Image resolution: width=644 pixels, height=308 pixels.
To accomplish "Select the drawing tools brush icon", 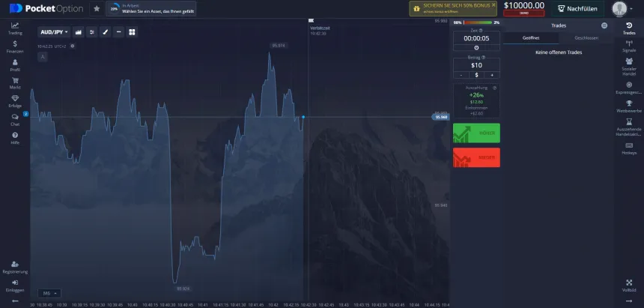I will click(x=105, y=32).
